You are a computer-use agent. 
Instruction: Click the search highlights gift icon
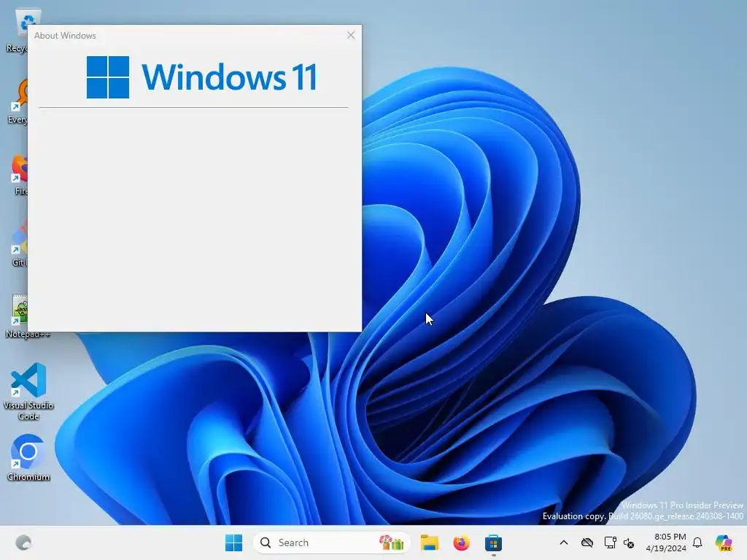point(391,542)
